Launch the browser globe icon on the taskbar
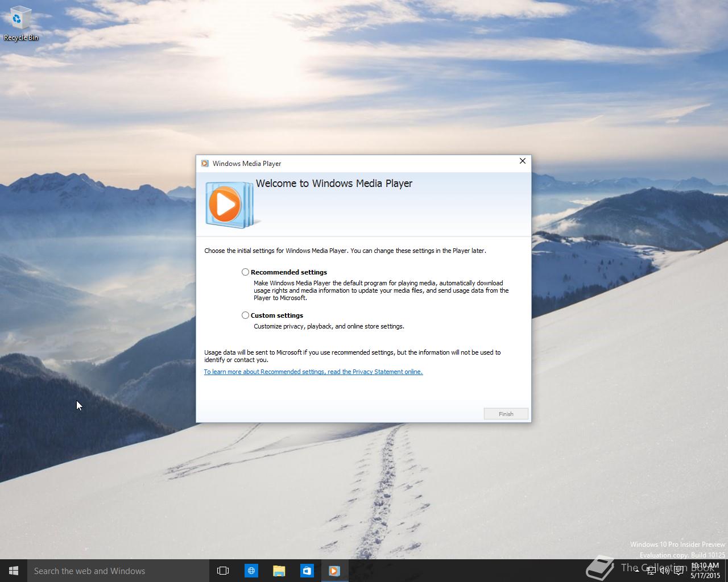The width and height of the screenshot is (728, 582). click(x=251, y=571)
